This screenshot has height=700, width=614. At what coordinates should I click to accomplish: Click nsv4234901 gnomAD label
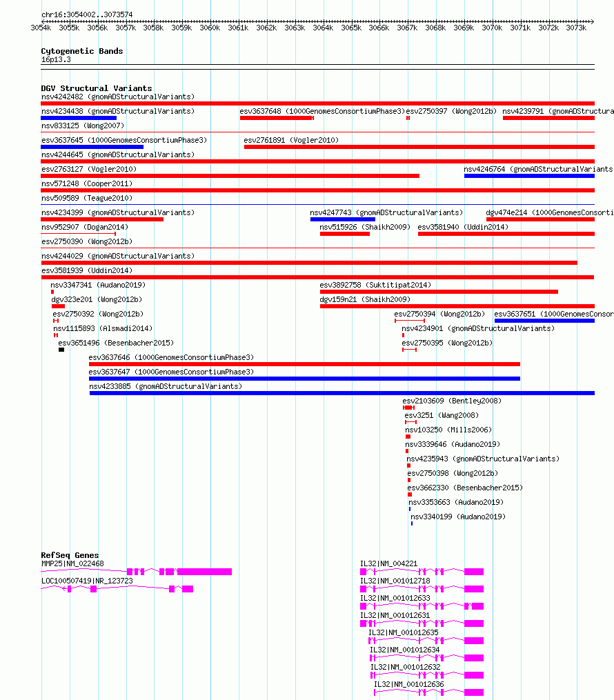(478, 329)
